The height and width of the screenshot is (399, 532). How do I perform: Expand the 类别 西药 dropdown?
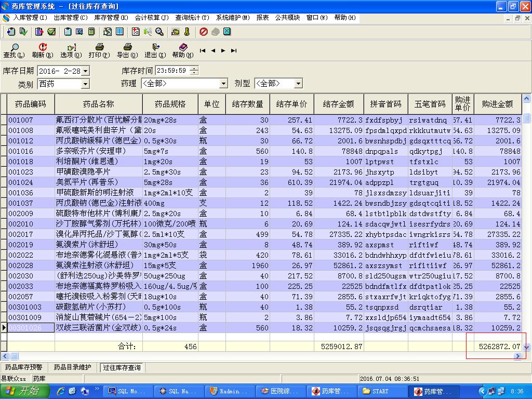pos(86,84)
